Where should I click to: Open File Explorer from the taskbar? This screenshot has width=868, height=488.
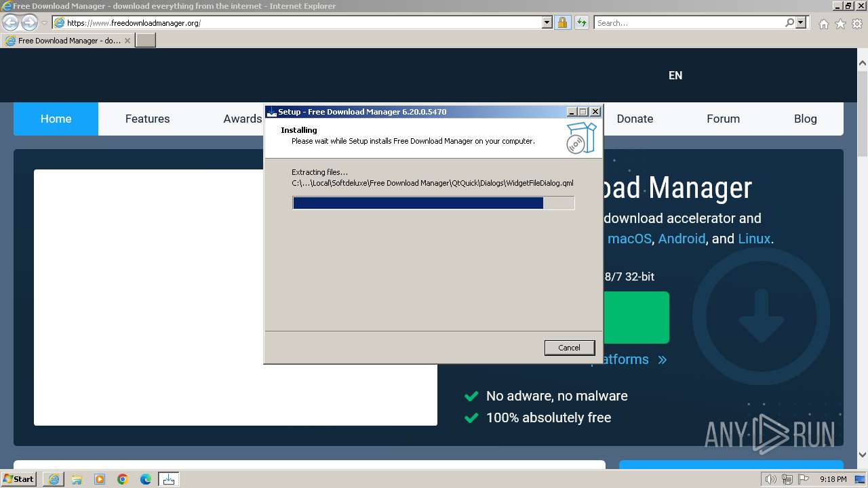pos(77,479)
